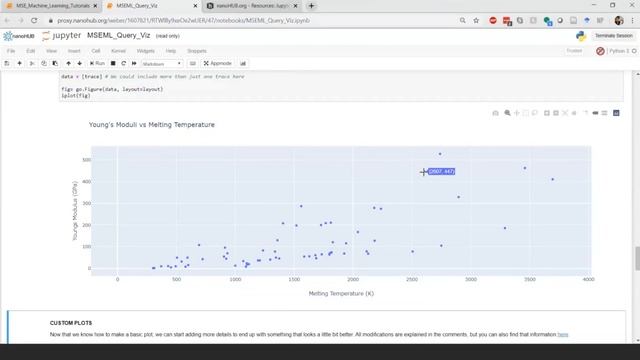Open the command palette keyboard icon
The image size is (640, 360).
click(193, 63)
